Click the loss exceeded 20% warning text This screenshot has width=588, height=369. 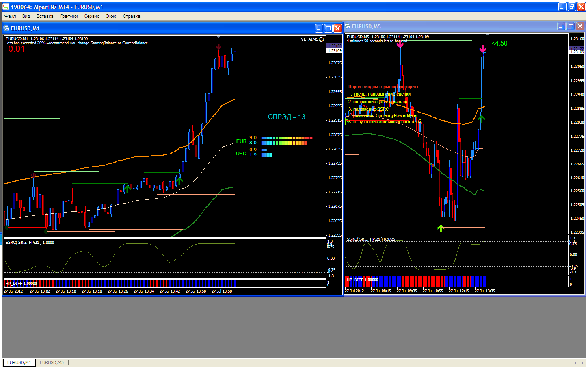(77, 43)
